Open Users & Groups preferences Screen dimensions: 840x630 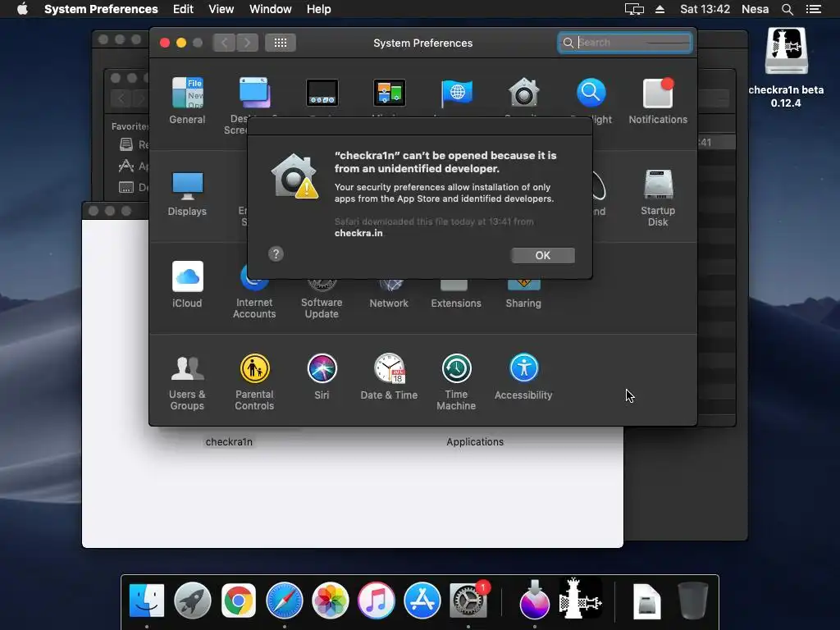click(x=187, y=382)
